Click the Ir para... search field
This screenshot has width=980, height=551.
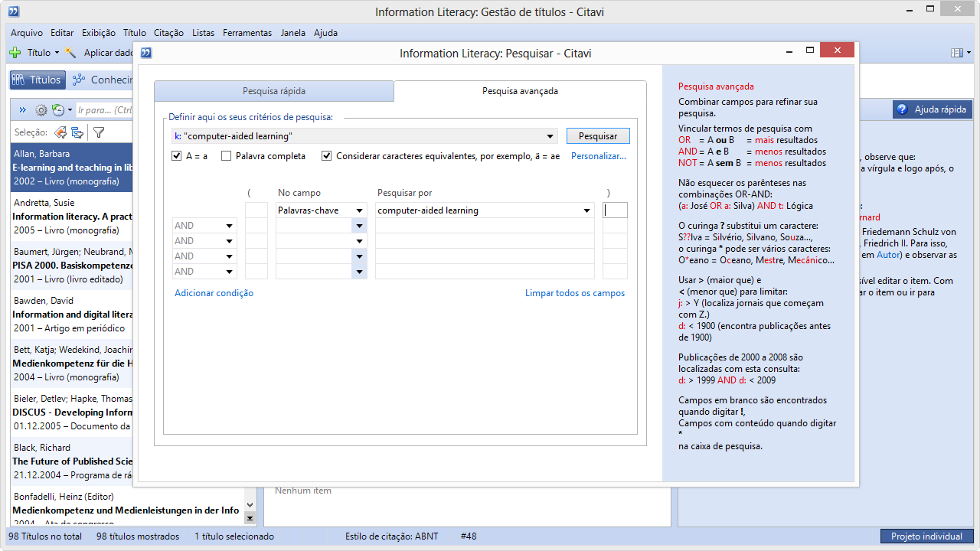pos(105,110)
